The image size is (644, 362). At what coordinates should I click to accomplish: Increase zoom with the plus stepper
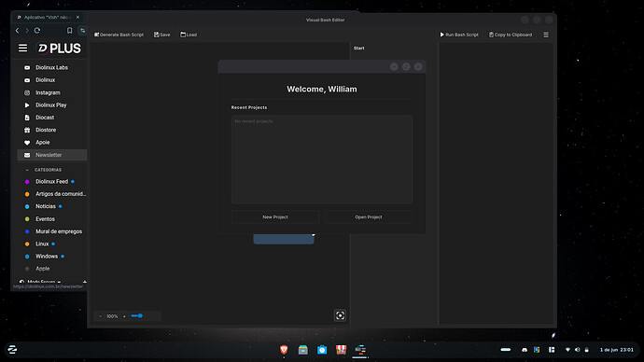click(124, 316)
